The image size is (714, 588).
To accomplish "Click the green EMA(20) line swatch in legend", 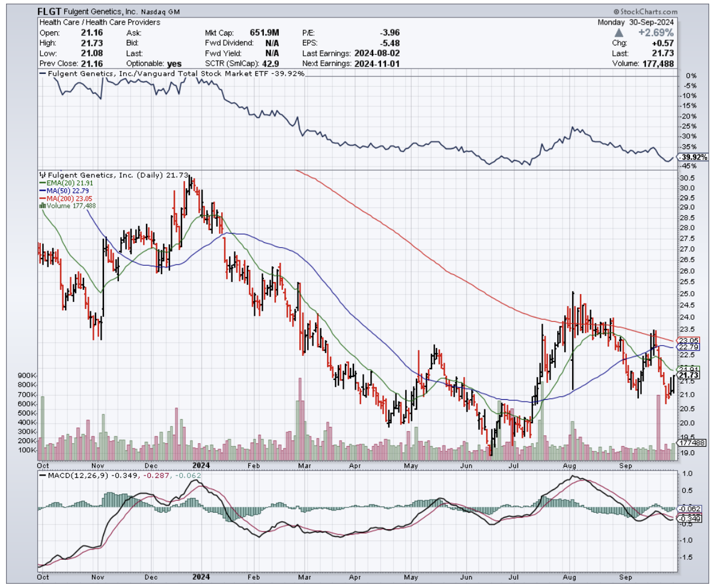I will click(x=41, y=182).
